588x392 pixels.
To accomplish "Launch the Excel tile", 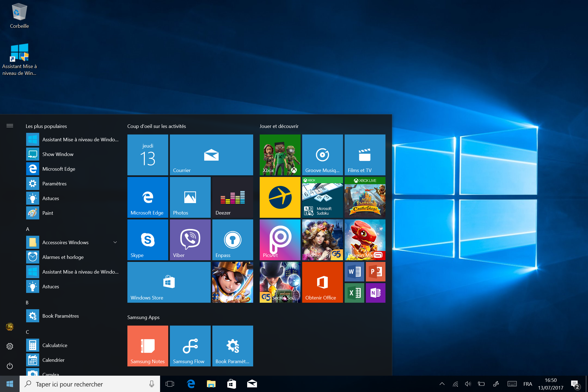I will [x=354, y=293].
